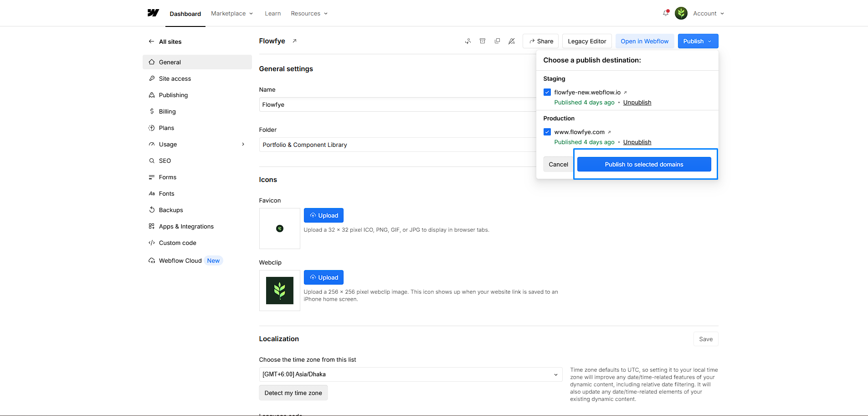Click the Webclip preview thumbnail
Viewport: 868px width, 416px height.
pyautogui.click(x=280, y=291)
